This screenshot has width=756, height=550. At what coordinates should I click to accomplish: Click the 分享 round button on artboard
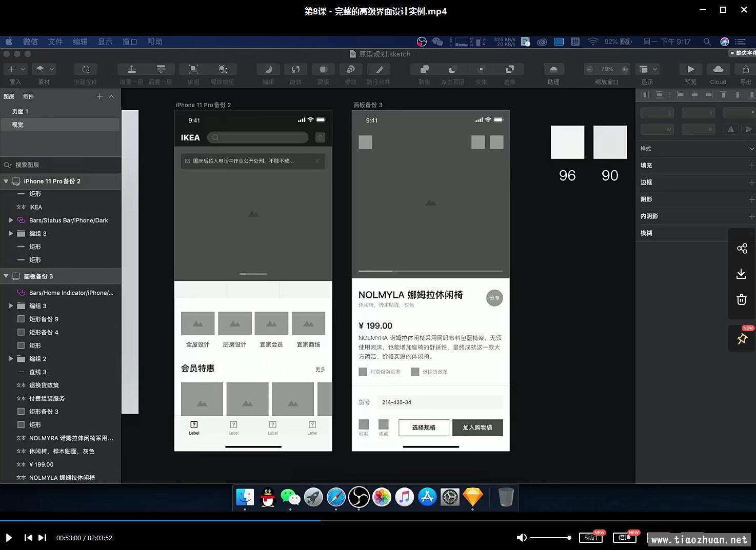pyautogui.click(x=494, y=298)
